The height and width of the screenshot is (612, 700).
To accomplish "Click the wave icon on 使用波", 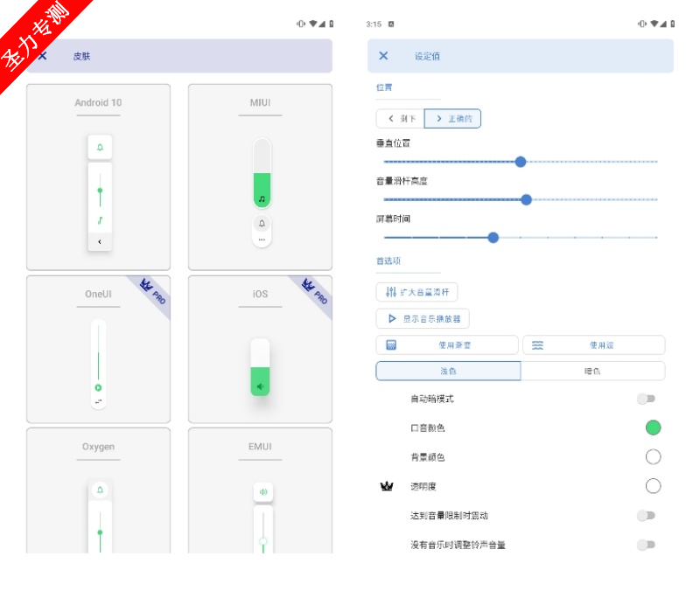I will click(537, 344).
